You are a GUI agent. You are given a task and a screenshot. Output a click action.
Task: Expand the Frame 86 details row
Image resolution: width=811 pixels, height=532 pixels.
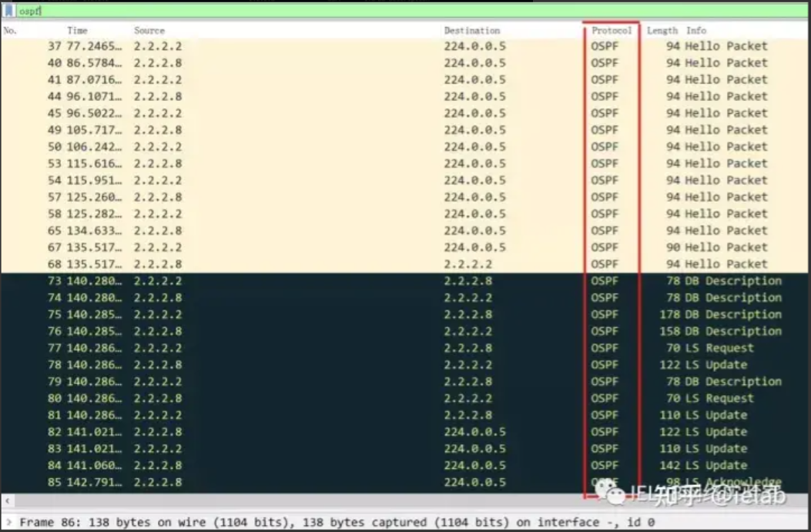tap(8, 522)
